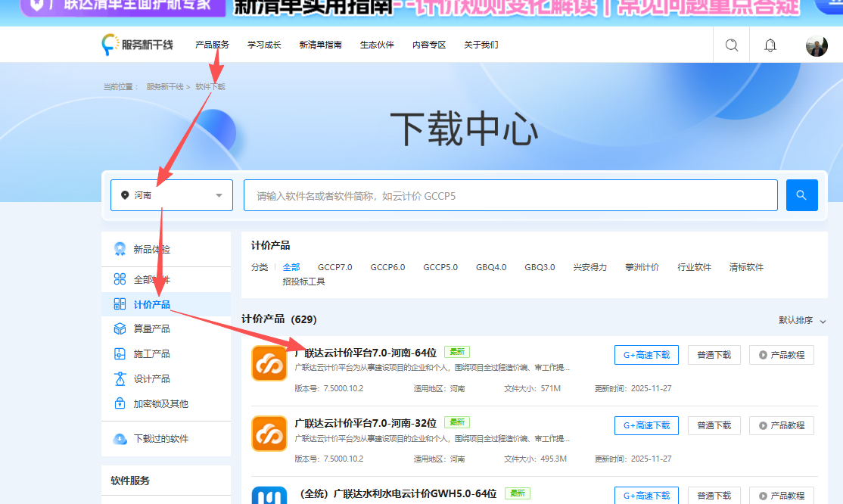The image size is (843, 504).
Task: Click 普通下载 for 河南-32位
Action: (x=714, y=425)
